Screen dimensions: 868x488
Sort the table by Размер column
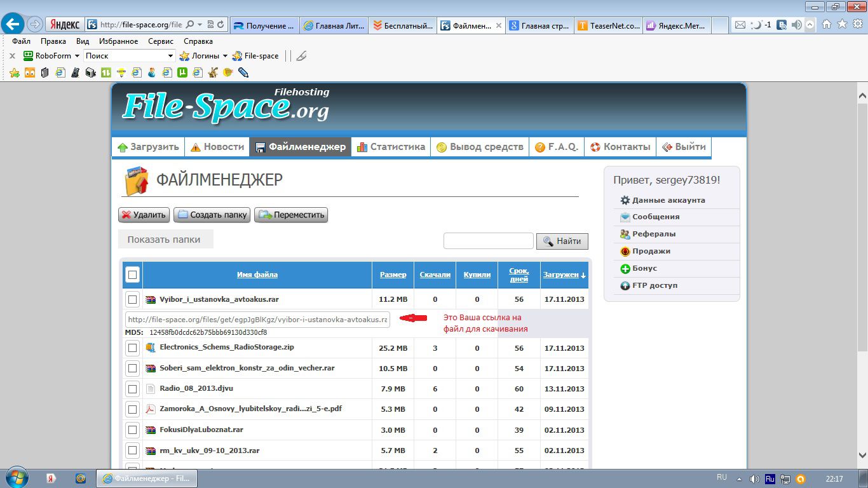393,275
